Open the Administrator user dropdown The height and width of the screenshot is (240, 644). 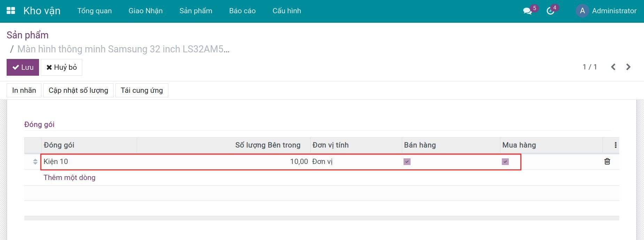click(606, 11)
